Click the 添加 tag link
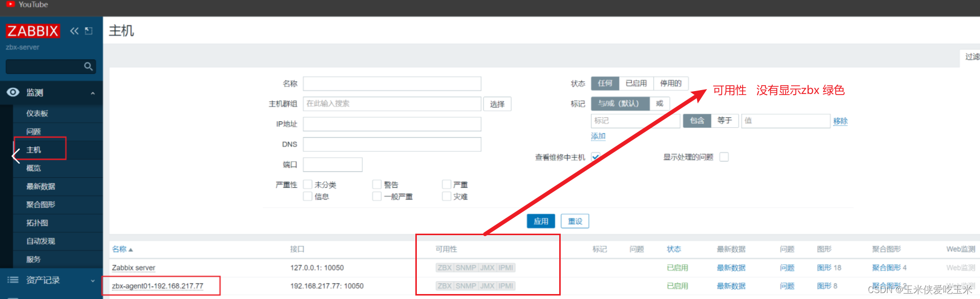 [598, 136]
